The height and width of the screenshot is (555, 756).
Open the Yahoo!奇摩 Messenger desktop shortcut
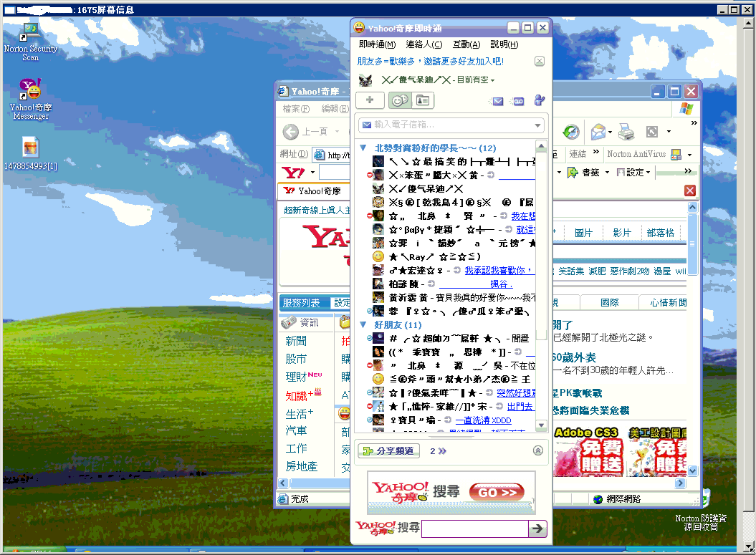pos(31,100)
